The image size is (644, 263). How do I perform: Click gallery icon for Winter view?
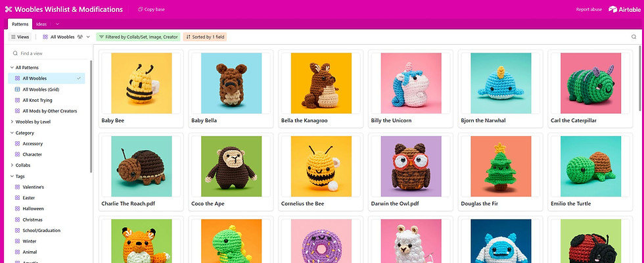17,241
